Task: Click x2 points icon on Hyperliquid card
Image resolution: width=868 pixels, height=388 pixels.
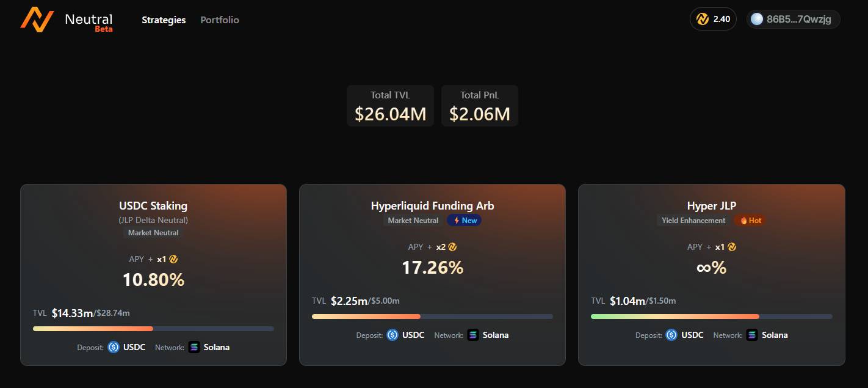Action: (x=452, y=247)
